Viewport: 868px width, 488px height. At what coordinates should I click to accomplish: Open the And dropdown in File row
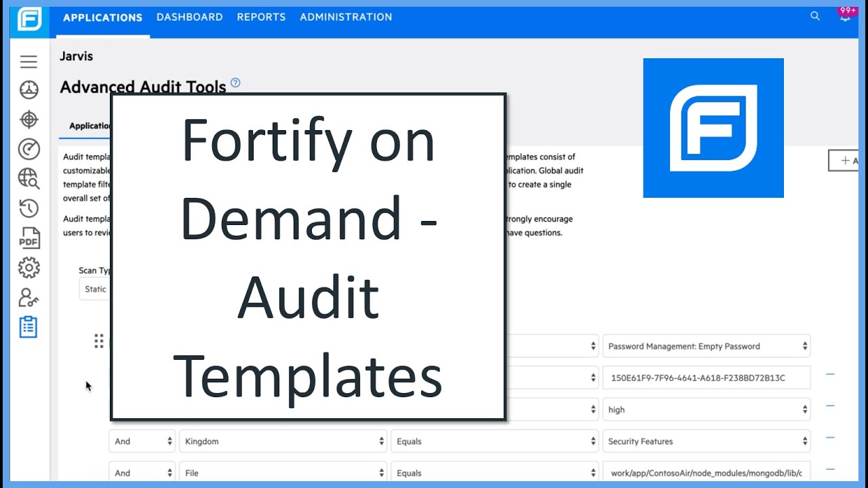coord(142,473)
